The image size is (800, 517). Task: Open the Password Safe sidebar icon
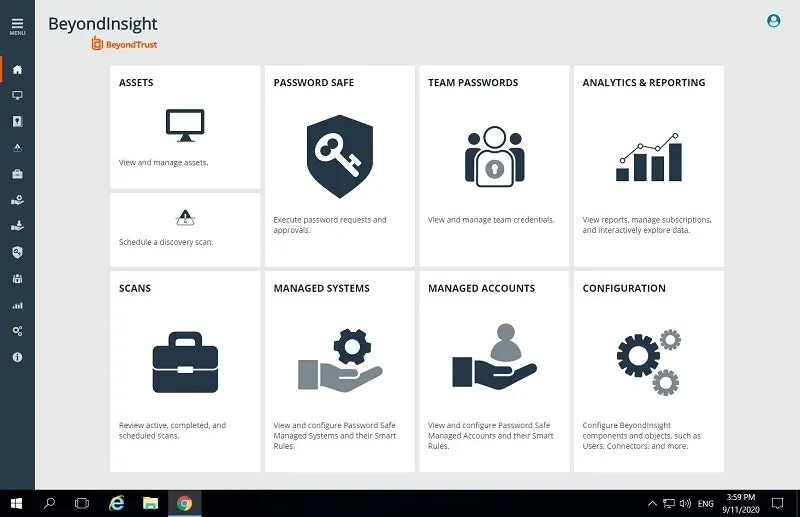tap(17, 121)
